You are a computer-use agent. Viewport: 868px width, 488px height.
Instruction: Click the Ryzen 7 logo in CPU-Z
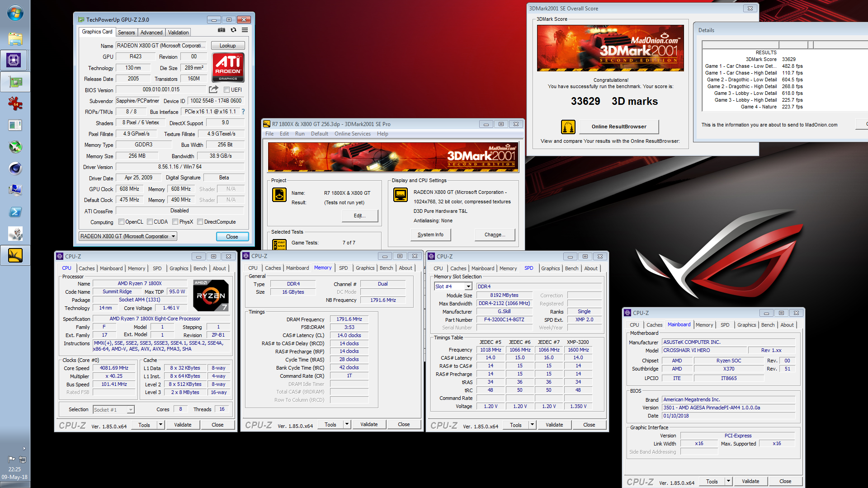click(211, 296)
